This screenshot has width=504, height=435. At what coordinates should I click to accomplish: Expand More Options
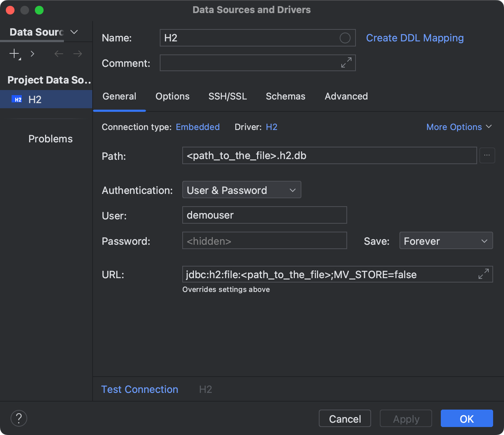(x=459, y=127)
